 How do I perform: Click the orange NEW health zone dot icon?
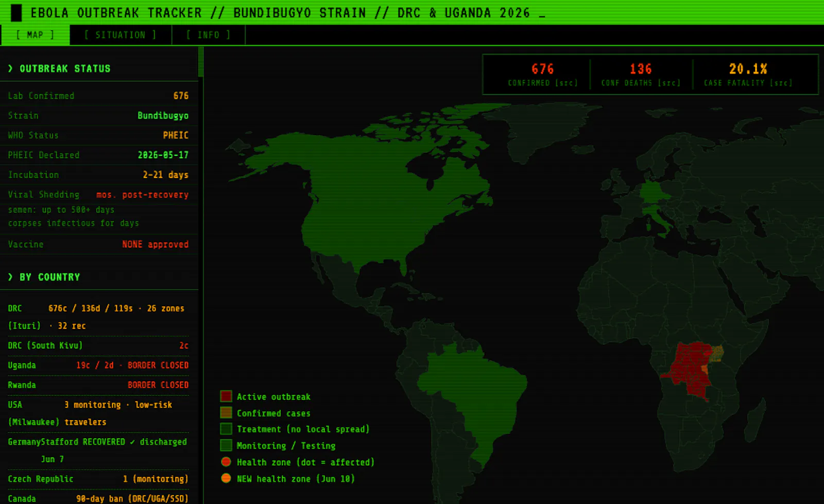[226, 478]
